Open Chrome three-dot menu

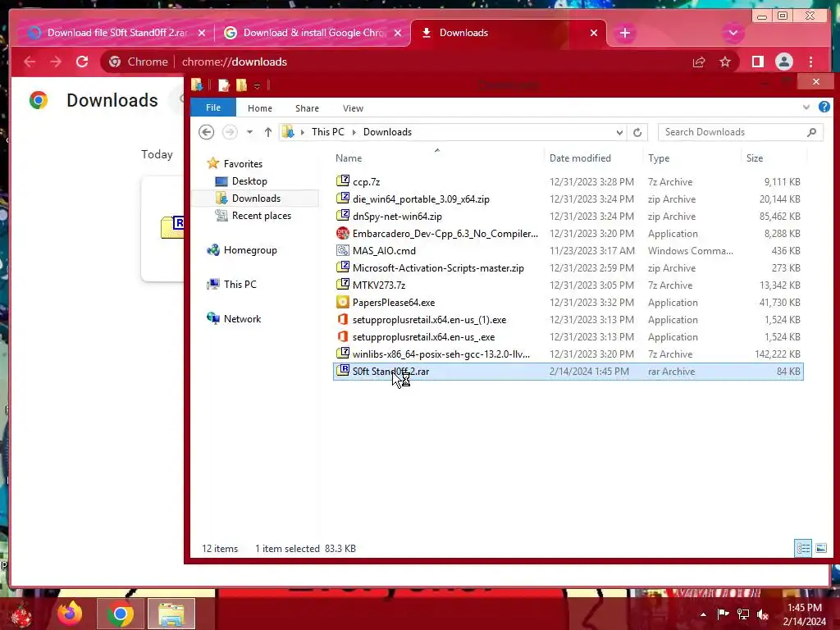(810, 62)
